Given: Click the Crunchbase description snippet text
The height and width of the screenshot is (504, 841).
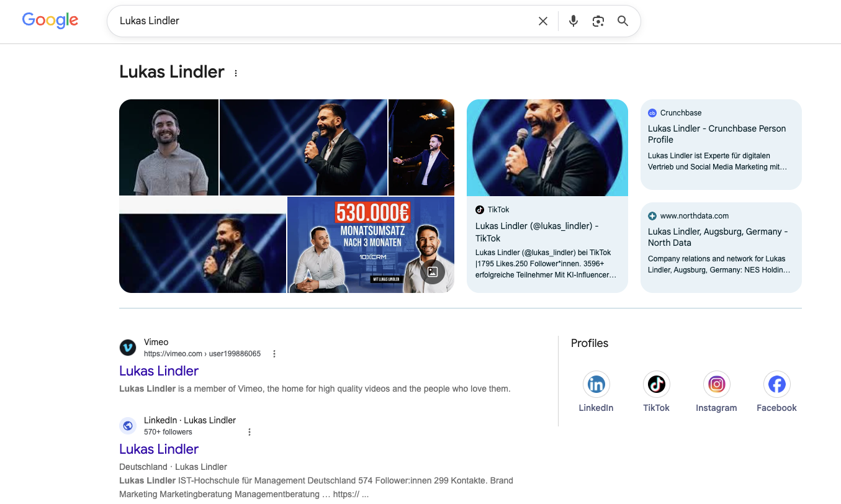Looking at the screenshot, I should [717, 161].
